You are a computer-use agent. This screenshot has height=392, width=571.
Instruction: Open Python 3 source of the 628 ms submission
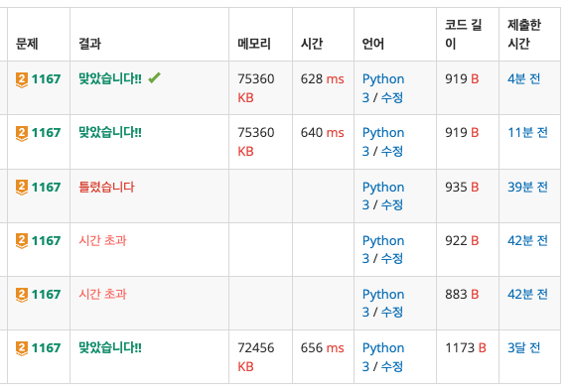pyautogui.click(x=383, y=88)
